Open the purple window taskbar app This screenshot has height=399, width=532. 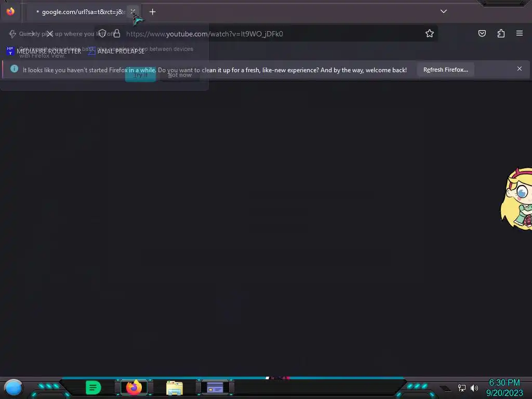coord(215,388)
